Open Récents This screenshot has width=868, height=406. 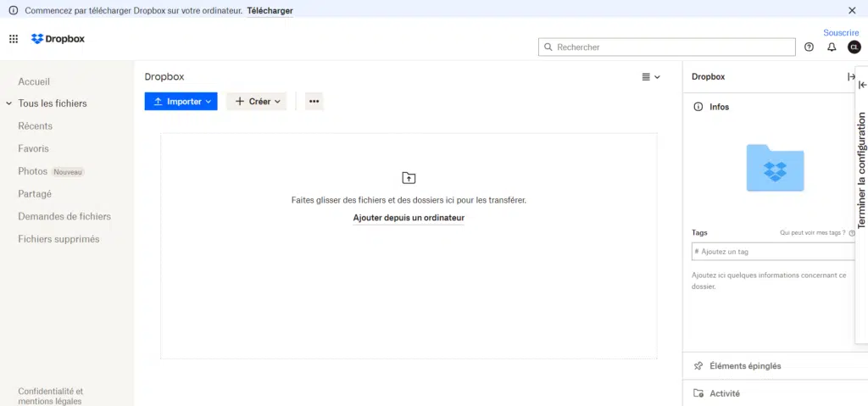pos(35,126)
